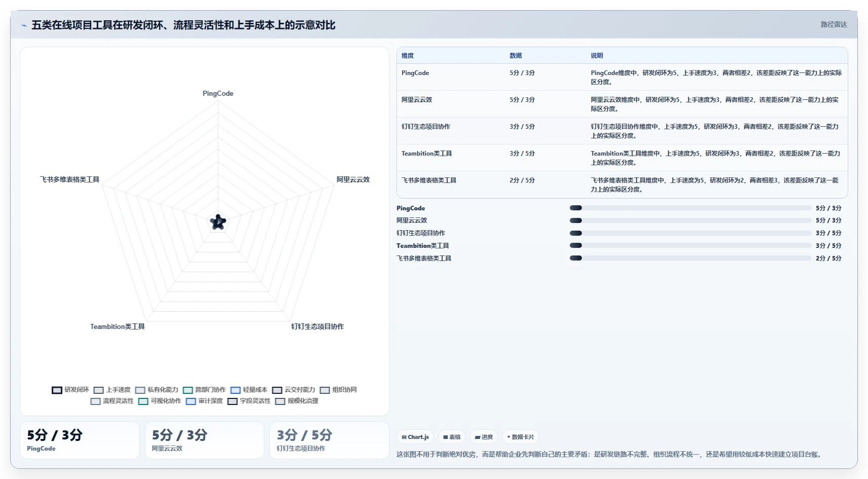Toggle the 组织协同 legend dataset
Viewport: 868px width, 479px height.
coord(338,390)
